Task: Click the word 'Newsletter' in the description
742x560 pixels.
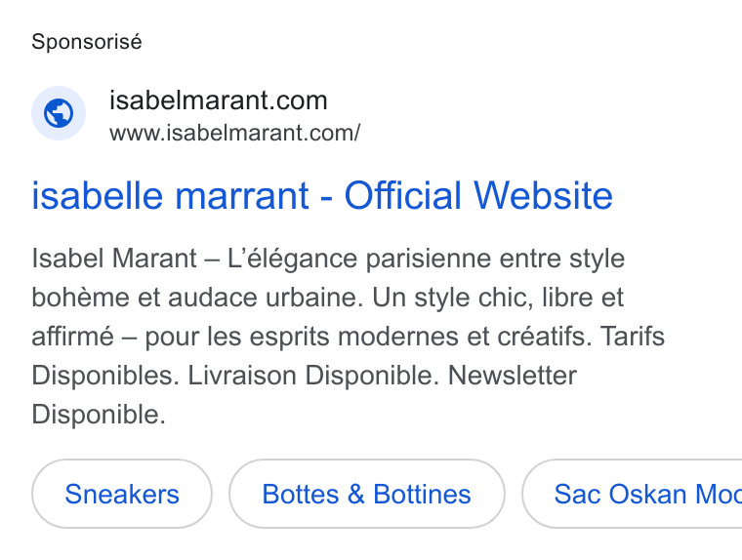Action: pos(512,376)
